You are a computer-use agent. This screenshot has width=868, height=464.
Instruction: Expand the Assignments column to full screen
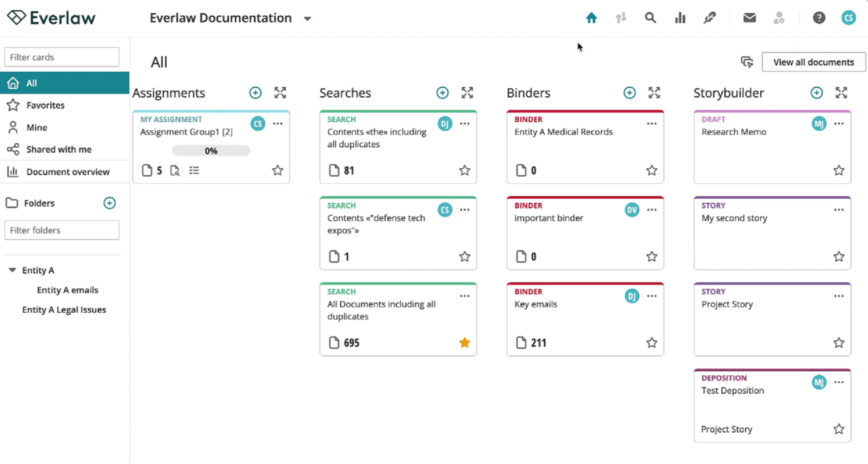click(x=280, y=93)
